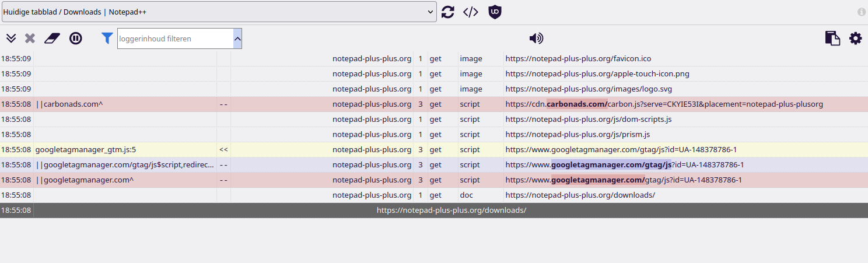This screenshot has width=868, height=263.
Task: Click the X icon to clear the logger
Action: [30, 38]
